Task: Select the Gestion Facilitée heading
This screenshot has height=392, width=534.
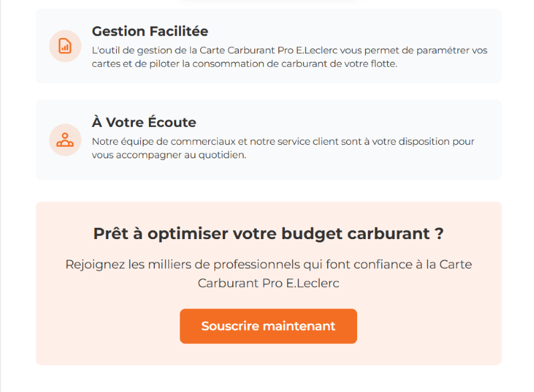Action: click(150, 31)
